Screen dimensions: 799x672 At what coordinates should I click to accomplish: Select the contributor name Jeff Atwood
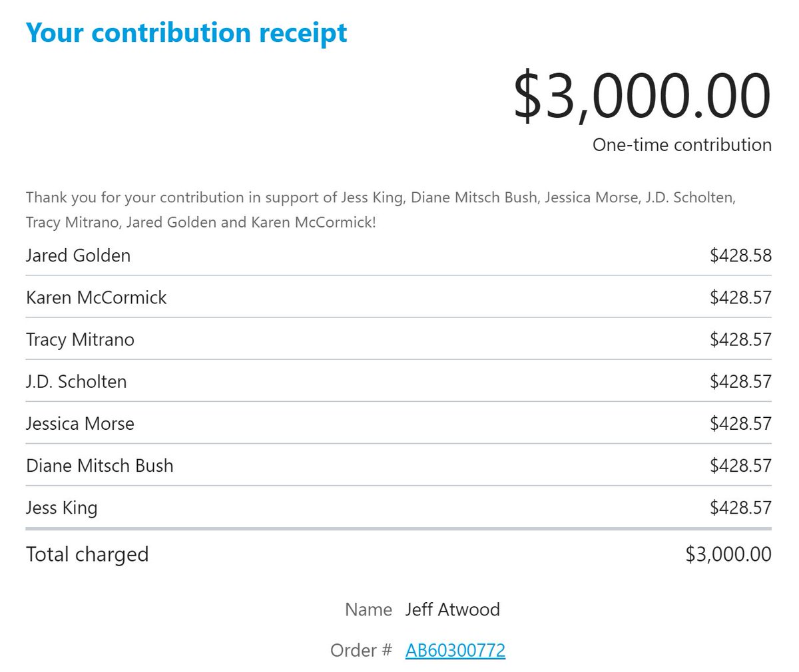452,609
